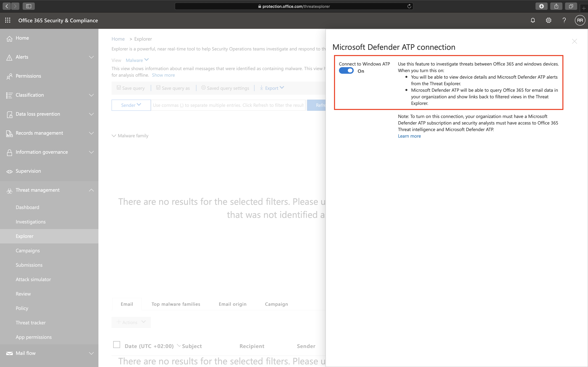
Task: Click the Data loss prevention icon
Action: pyautogui.click(x=9, y=114)
